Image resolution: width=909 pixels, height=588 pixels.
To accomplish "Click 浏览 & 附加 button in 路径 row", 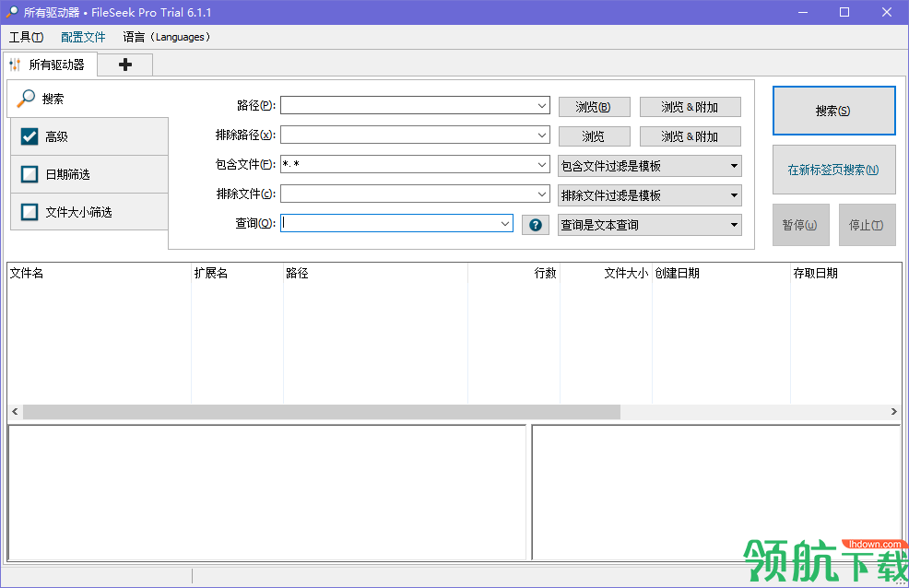I will 690,107.
